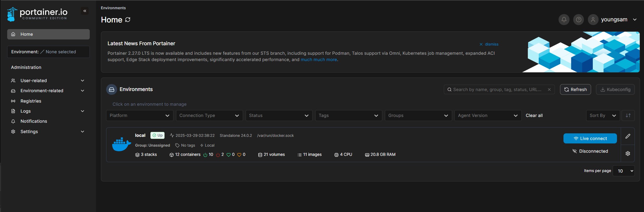The width and height of the screenshot is (644, 212).
Task: Open the Agent Version filter dropdown
Action: point(488,116)
